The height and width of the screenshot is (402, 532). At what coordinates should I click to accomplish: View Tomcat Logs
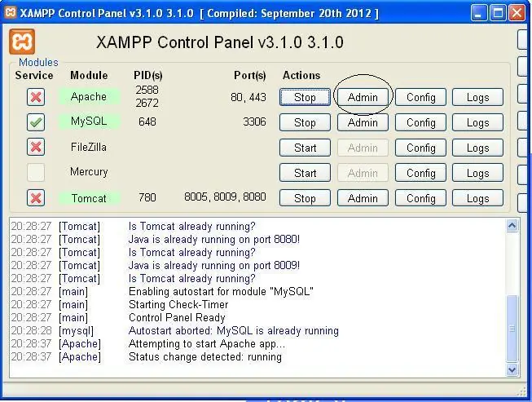pos(477,198)
